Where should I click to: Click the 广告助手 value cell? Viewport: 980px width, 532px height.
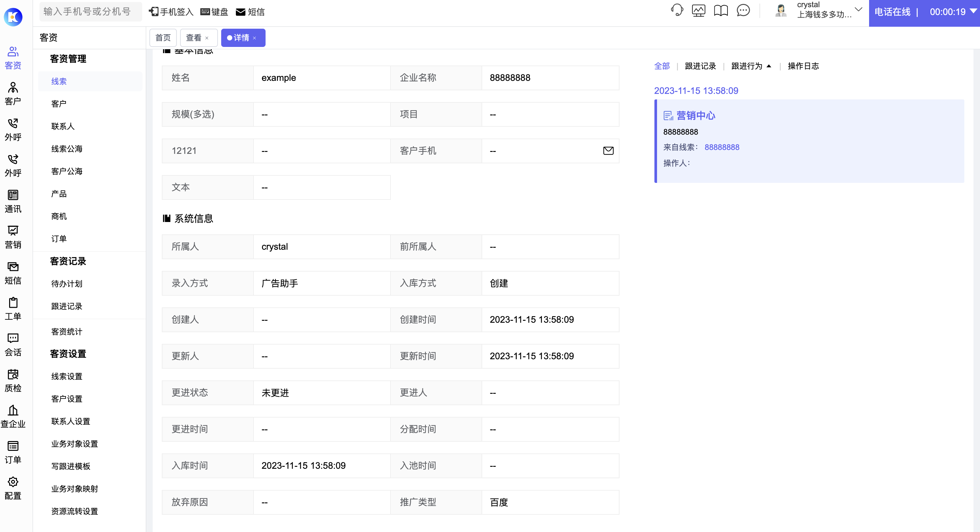point(321,283)
